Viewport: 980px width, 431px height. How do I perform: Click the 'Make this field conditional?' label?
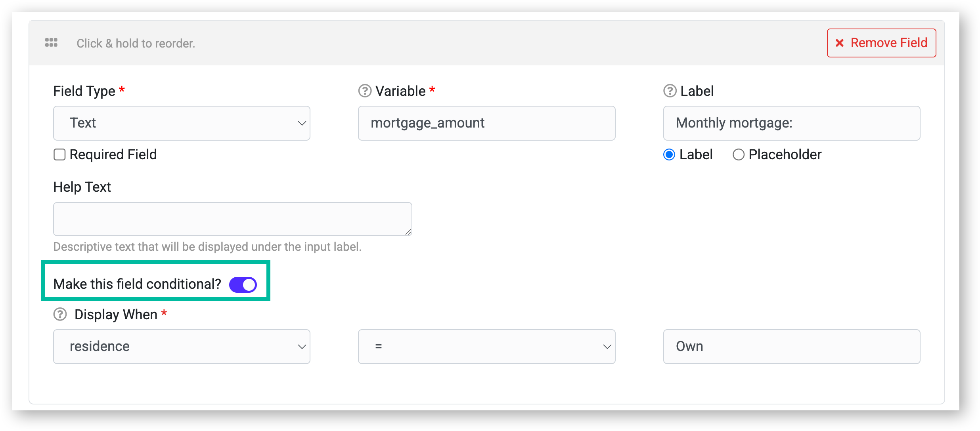pyautogui.click(x=137, y=284)
